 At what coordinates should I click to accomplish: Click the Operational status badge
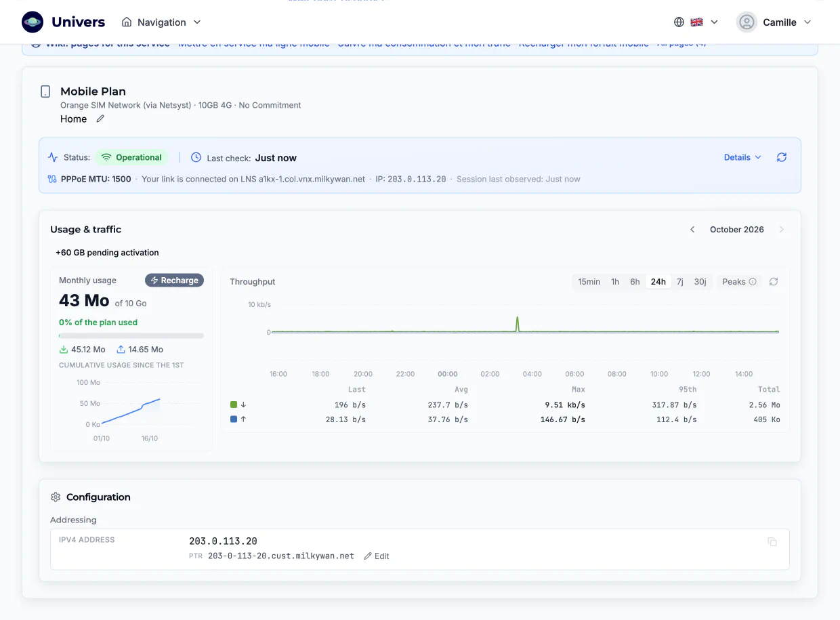[131, 157]
